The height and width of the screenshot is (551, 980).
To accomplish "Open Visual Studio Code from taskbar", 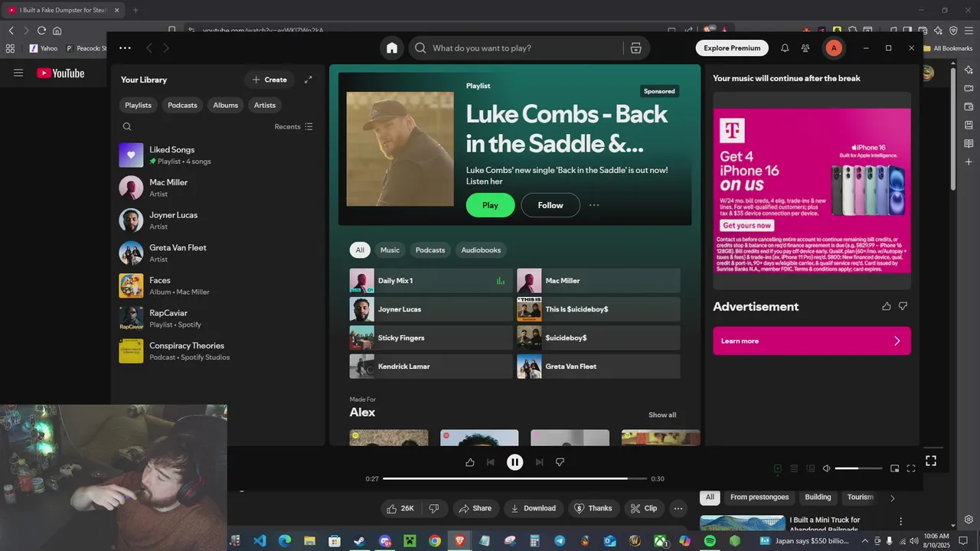I will tap(260, 541).
